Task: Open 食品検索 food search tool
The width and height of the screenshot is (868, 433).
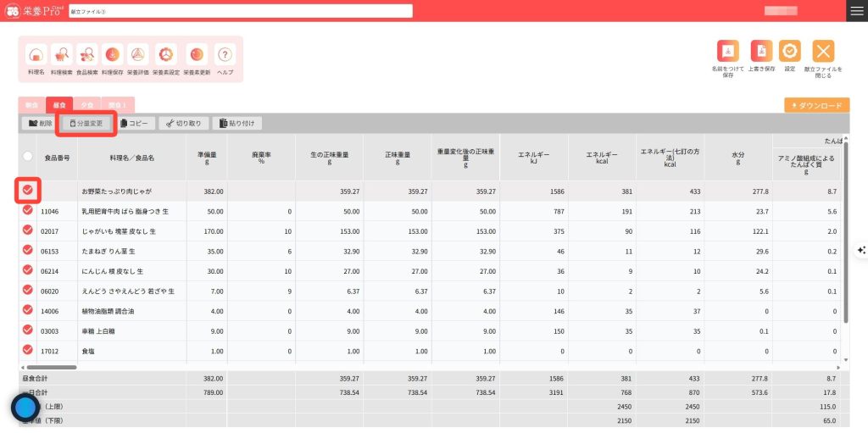Action: click(86, 55)
